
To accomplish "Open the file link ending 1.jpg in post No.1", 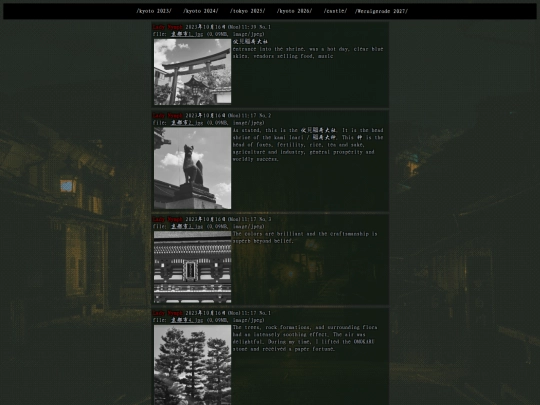I will [187, 34].
